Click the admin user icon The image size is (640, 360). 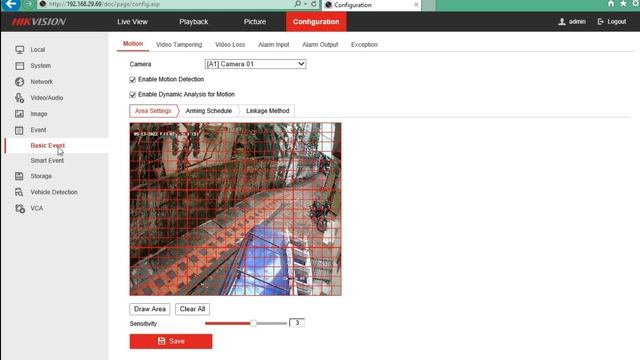(x=562, y=22)
